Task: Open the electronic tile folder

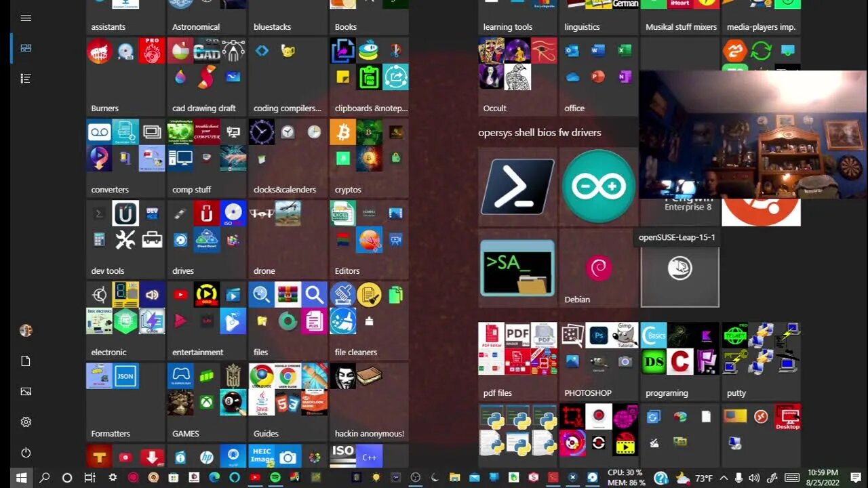Action: pos(125,320)
